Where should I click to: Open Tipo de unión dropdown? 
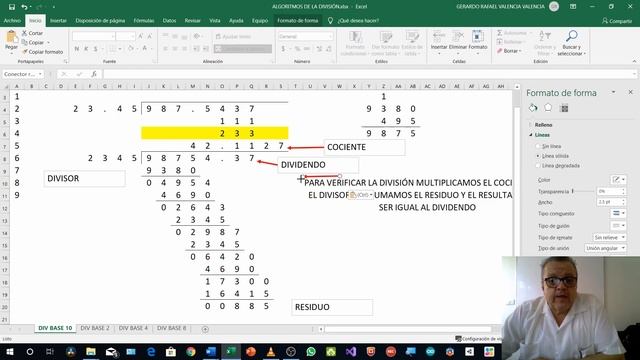point(605,248)
